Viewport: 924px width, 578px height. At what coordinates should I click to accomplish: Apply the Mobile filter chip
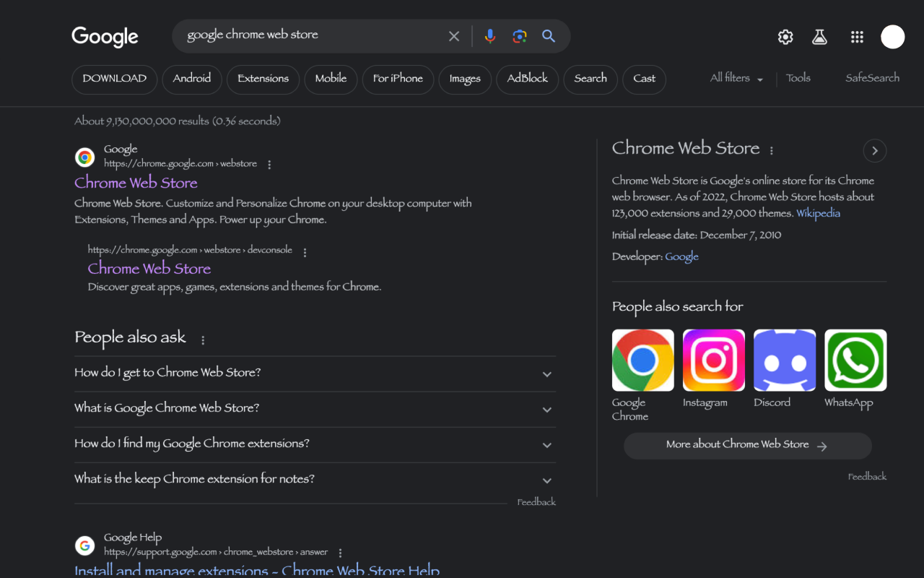[331, 79]
